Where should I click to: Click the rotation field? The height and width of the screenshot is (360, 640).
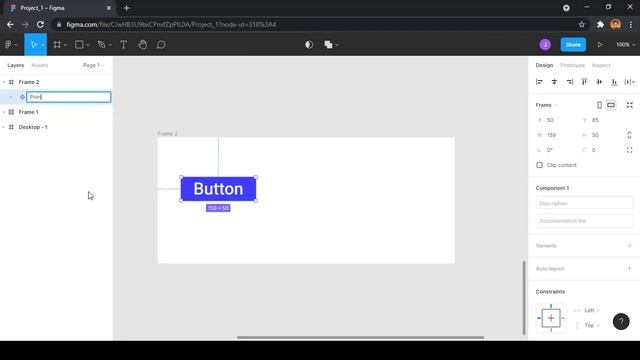555,150
